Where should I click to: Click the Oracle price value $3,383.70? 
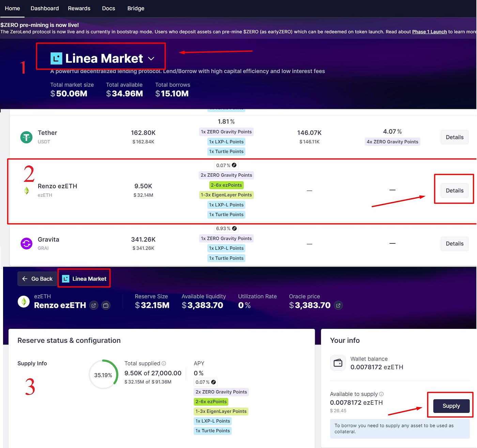[x=310, y=305]
